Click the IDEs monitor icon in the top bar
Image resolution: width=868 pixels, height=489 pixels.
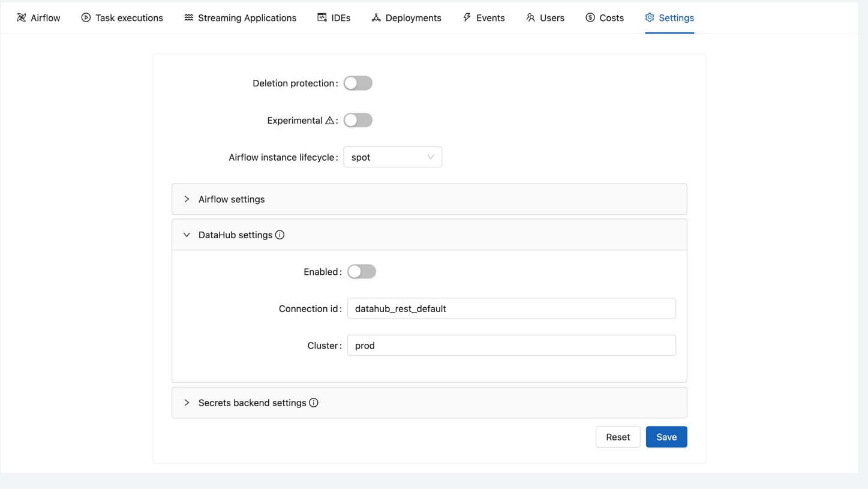click(321, 17)
